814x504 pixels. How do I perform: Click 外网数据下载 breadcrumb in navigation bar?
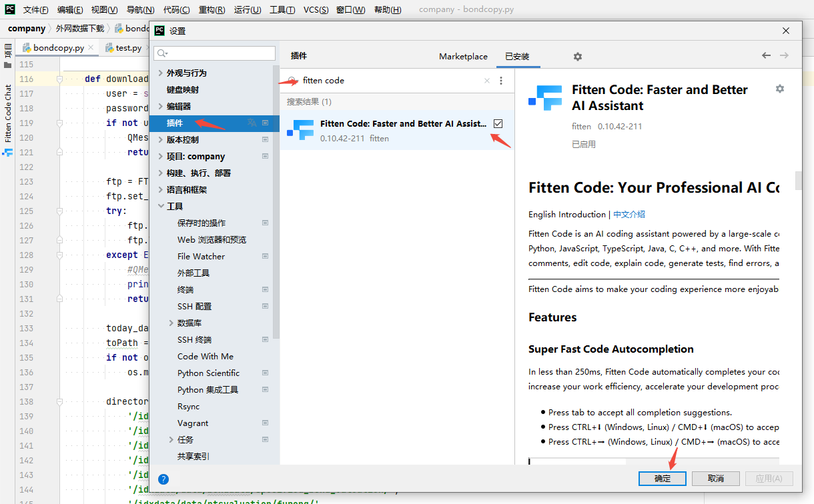pos(80,29)
